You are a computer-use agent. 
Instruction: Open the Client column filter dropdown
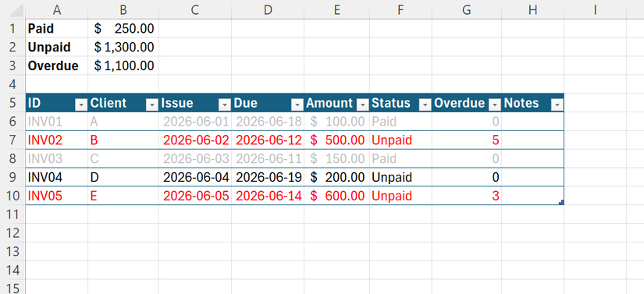pyautogui.click(x=152, y=105)
